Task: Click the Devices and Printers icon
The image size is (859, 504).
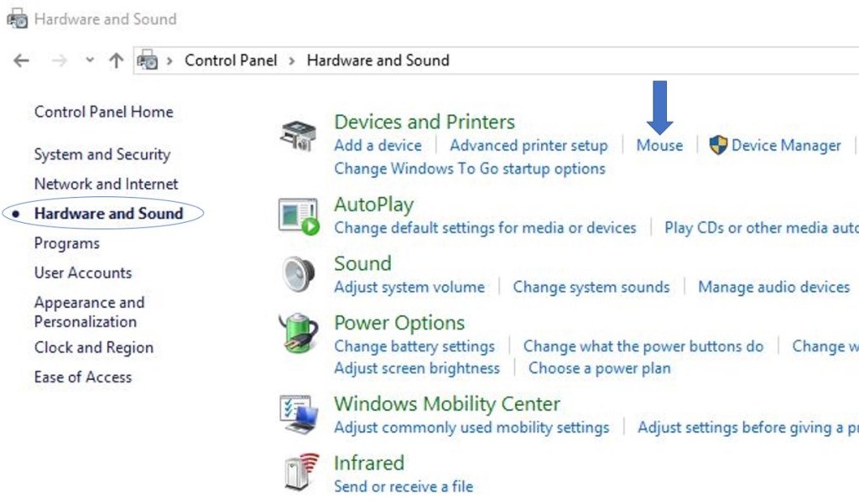Action: (x=298, y=135)
